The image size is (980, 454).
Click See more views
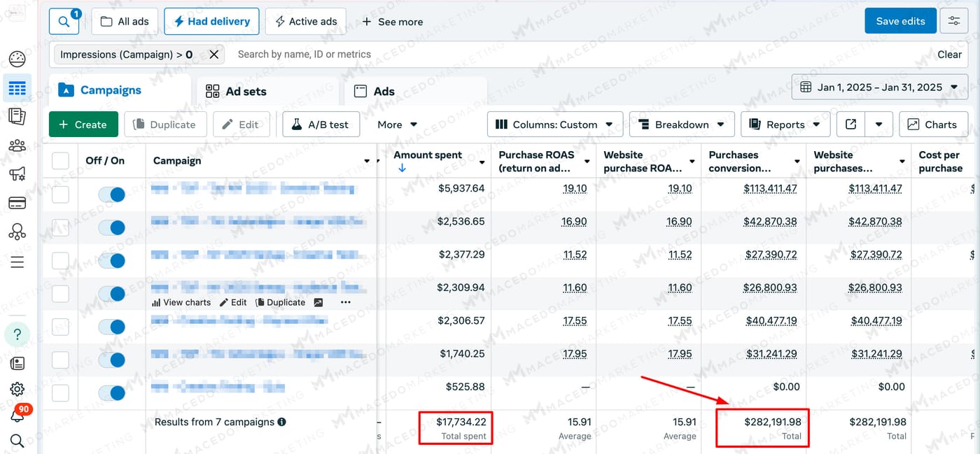(392, 22)
